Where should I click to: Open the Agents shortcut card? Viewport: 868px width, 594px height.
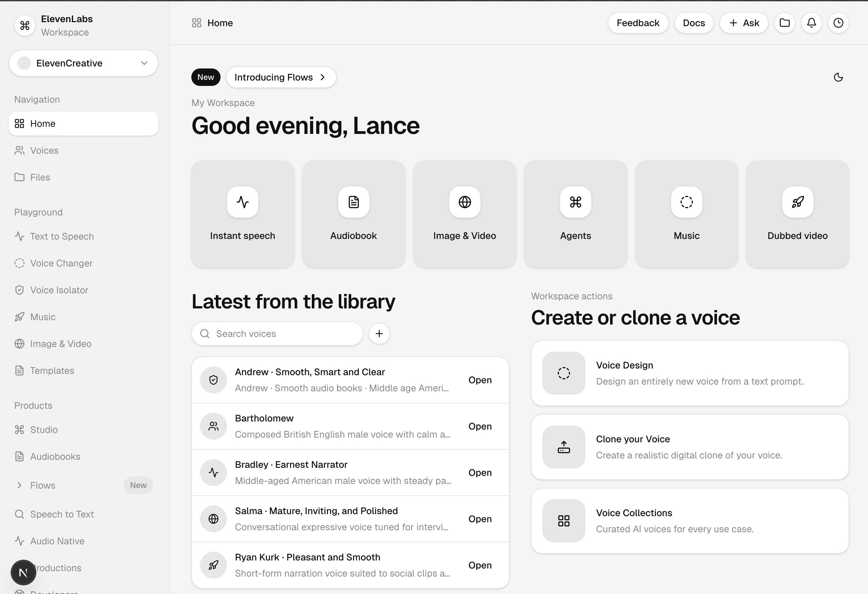575,214
